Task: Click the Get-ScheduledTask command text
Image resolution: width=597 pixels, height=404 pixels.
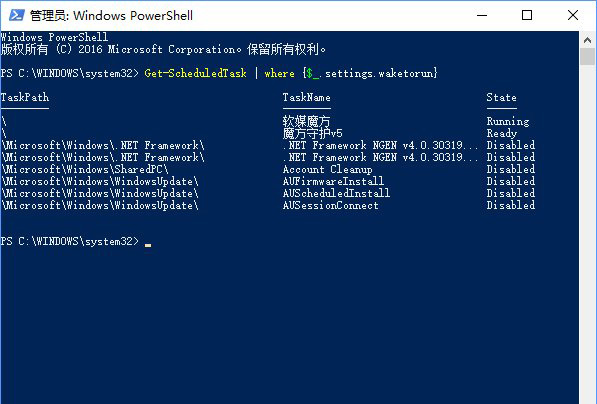Action: (195, 73)
